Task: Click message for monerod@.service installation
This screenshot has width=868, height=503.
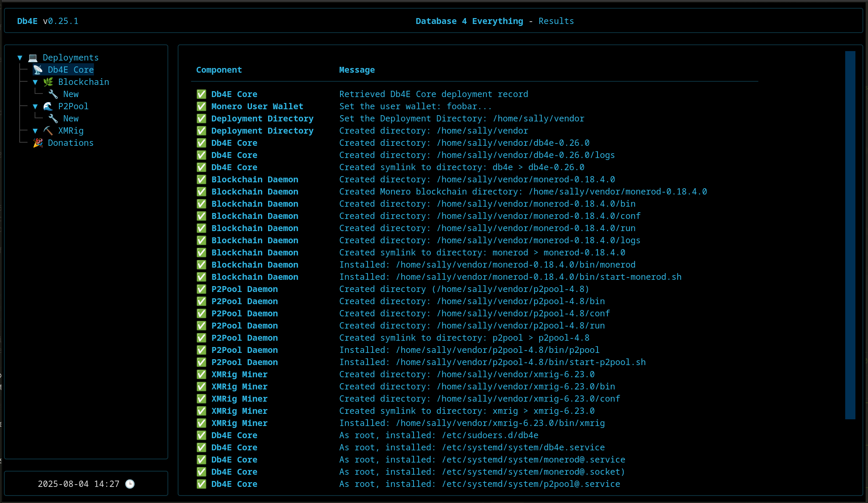Action: pos(482,460)
